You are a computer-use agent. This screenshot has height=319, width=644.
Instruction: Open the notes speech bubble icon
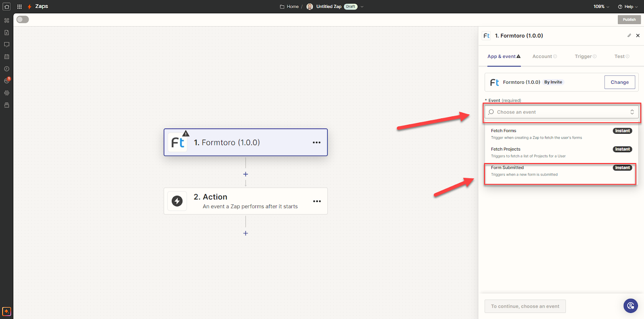(6, 45)
